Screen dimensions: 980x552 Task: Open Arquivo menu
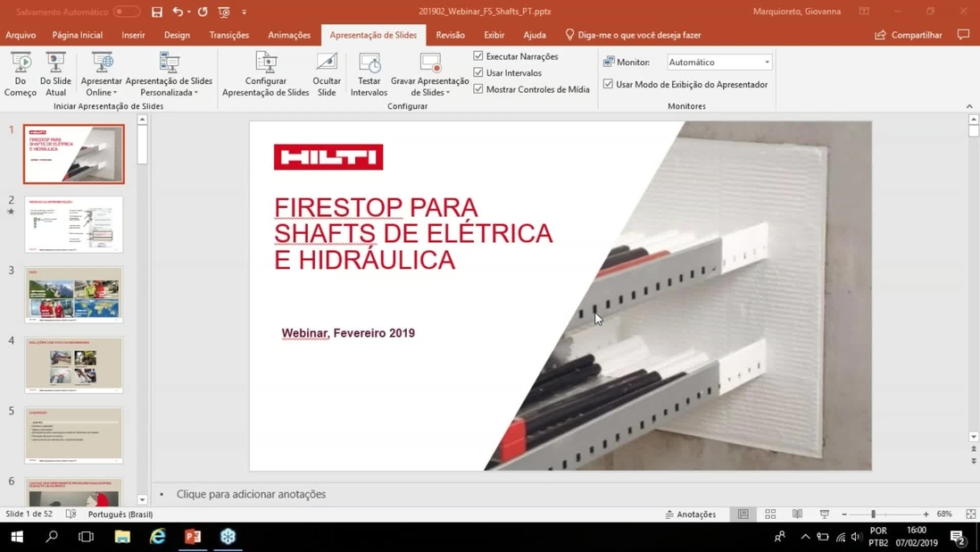pyautogui.click(x=21, y=35)
